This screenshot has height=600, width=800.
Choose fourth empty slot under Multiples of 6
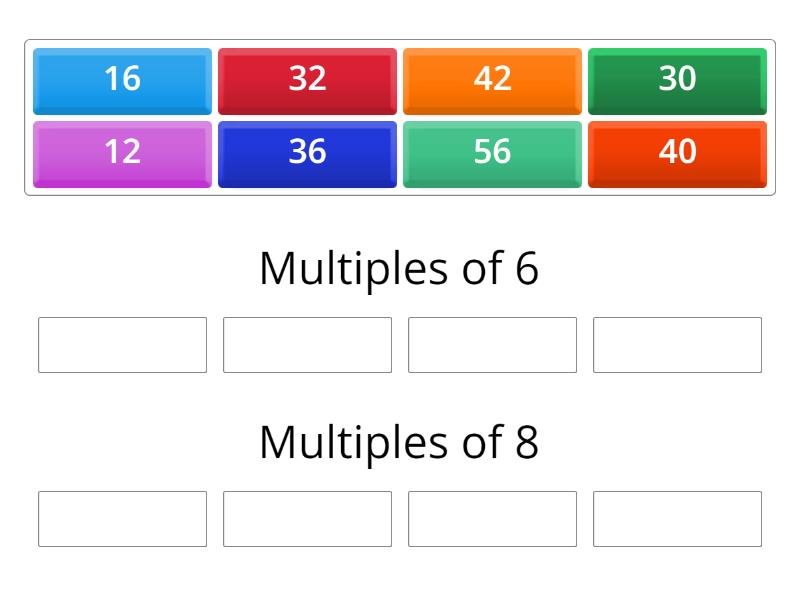[x=677, y=345]
